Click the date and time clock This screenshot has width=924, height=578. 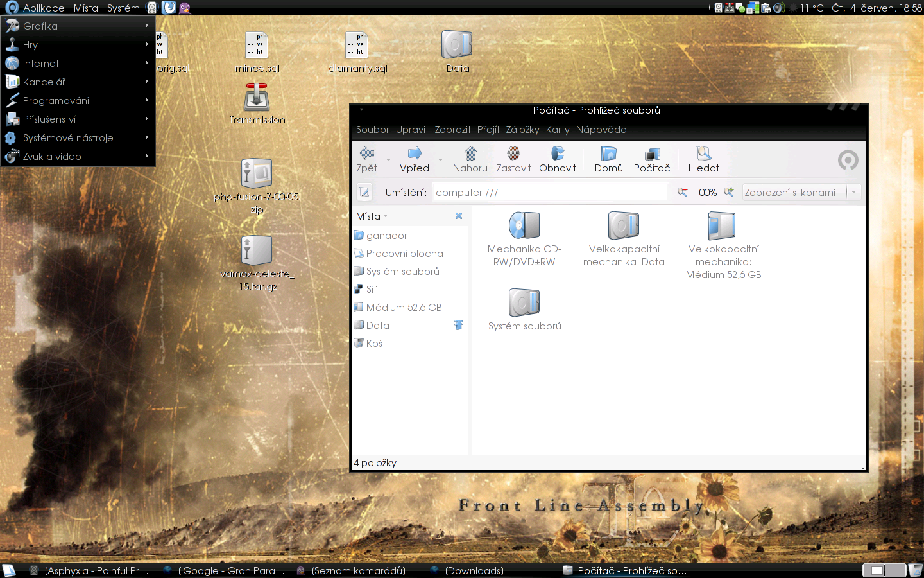[877, 8]
